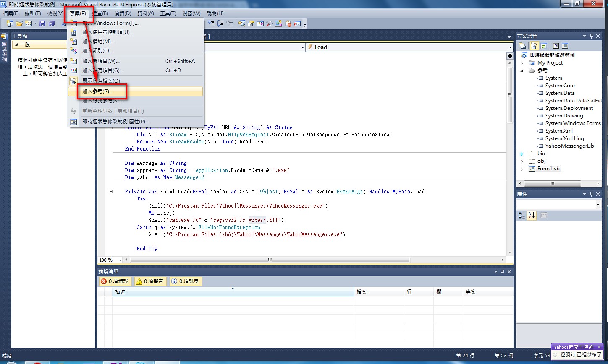Click Property Pages icon in 屬性 panel
608x364 pixels.
click(544, 216)
